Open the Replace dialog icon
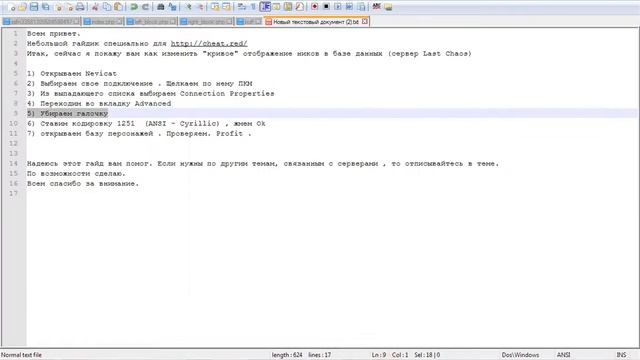This screenshot has width=640, height=360. coord(172,7)
